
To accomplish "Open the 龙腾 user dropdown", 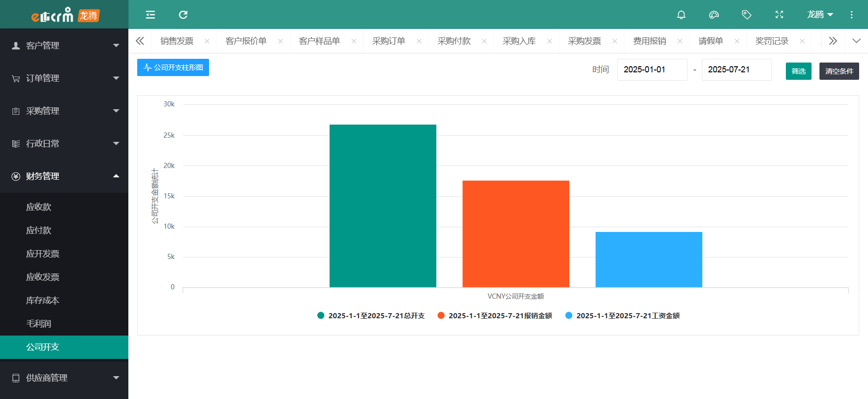I will 819,15.
